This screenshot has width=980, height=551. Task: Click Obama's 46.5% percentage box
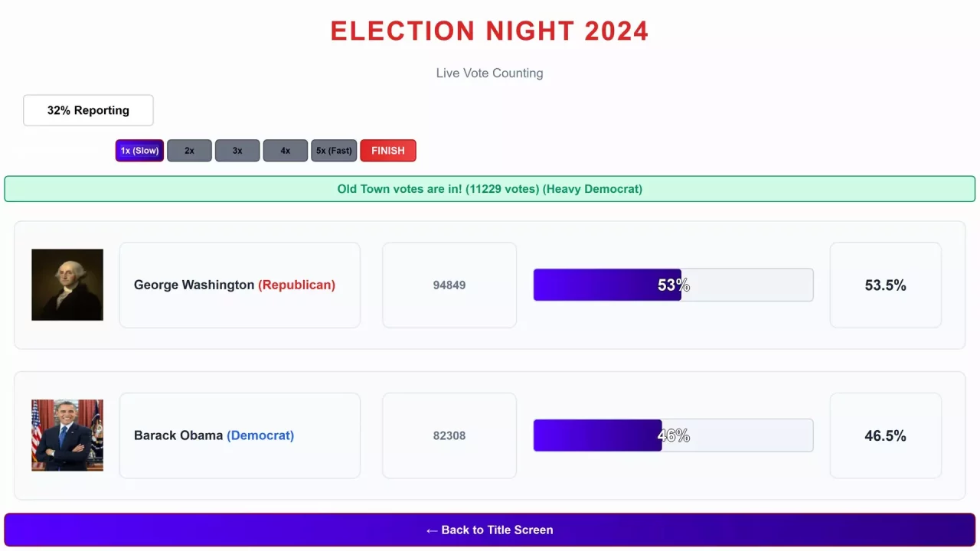[885, 435]
